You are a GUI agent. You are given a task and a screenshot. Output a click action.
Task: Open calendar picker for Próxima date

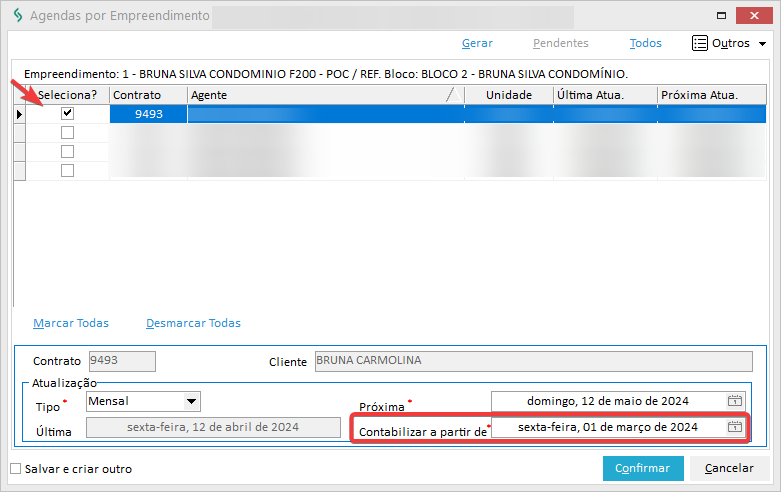735,401
